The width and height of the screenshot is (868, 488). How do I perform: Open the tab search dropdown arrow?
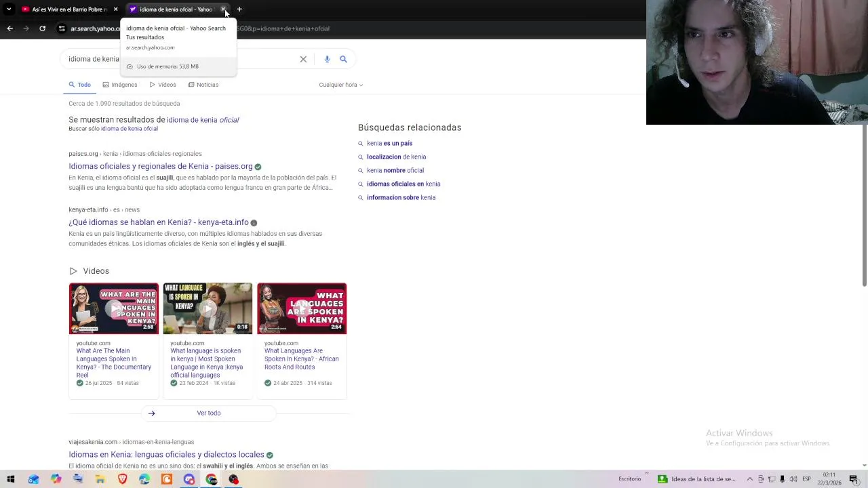(9, 9)
